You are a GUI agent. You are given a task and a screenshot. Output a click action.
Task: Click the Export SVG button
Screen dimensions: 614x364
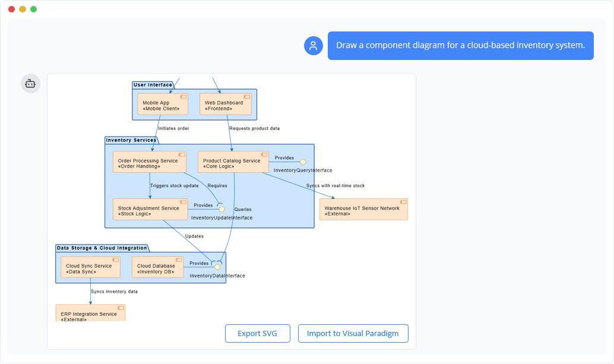(x=257, y=333)
